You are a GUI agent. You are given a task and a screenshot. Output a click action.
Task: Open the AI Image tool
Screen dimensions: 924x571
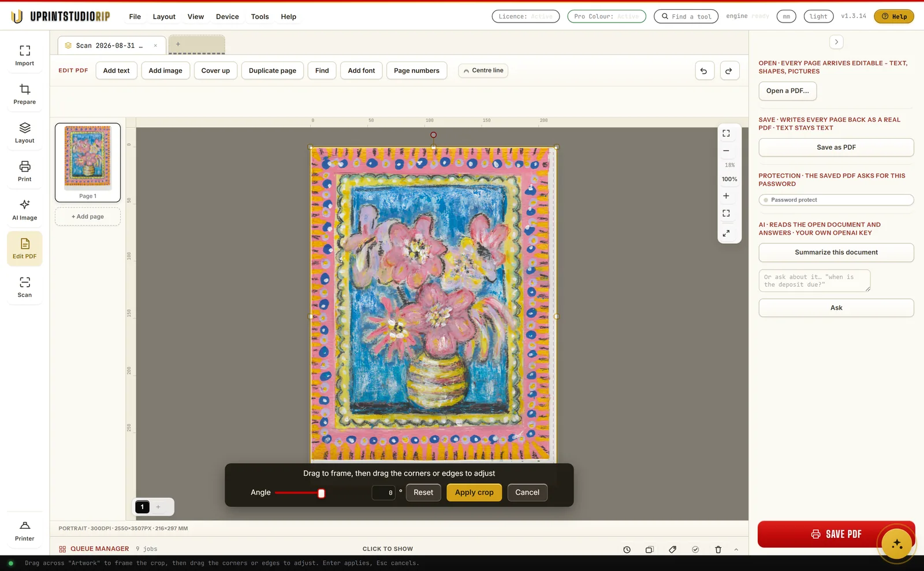coord(24,210)
